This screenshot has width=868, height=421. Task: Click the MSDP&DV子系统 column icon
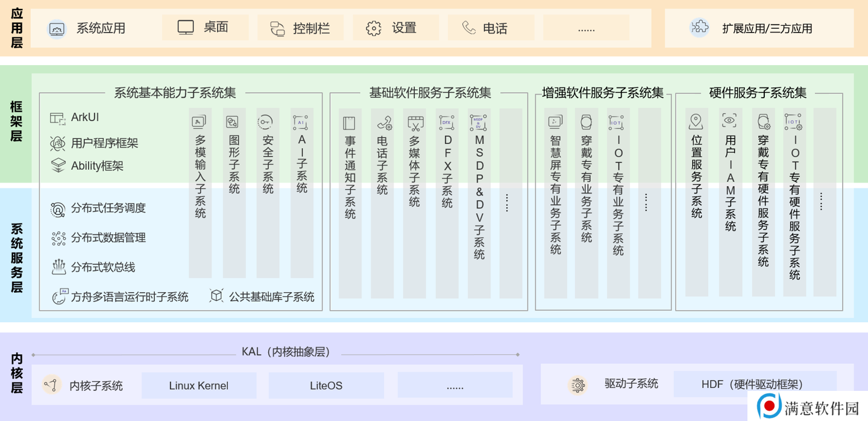pos(478,123)
